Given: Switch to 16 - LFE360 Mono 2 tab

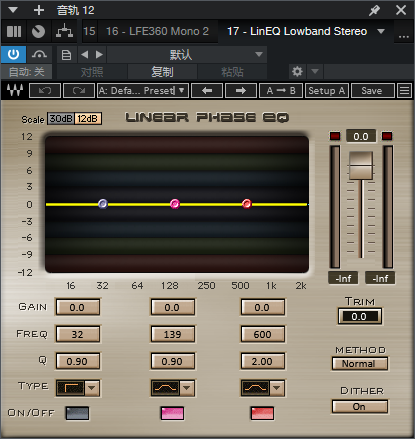Looking at the screenshot, I should click(x=157, y=31).
